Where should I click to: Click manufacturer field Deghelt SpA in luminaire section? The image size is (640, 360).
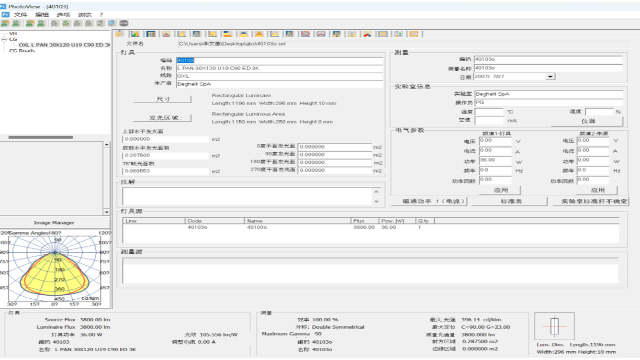tap(280, 84)
